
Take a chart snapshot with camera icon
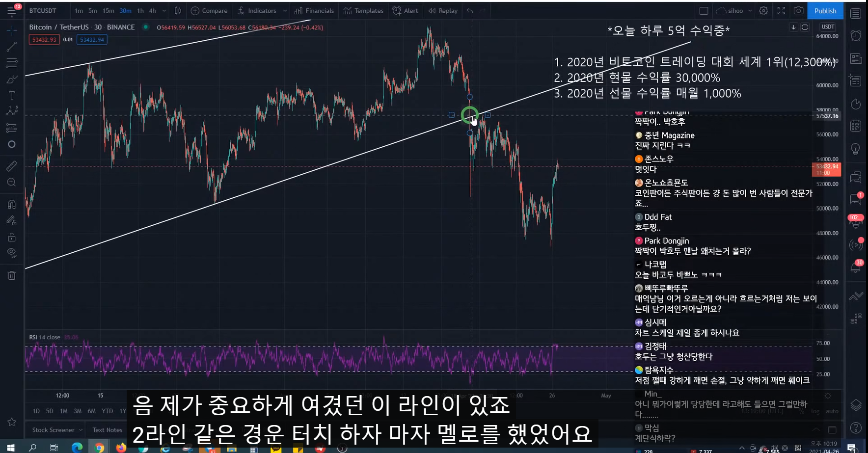(x=799, y=11)
